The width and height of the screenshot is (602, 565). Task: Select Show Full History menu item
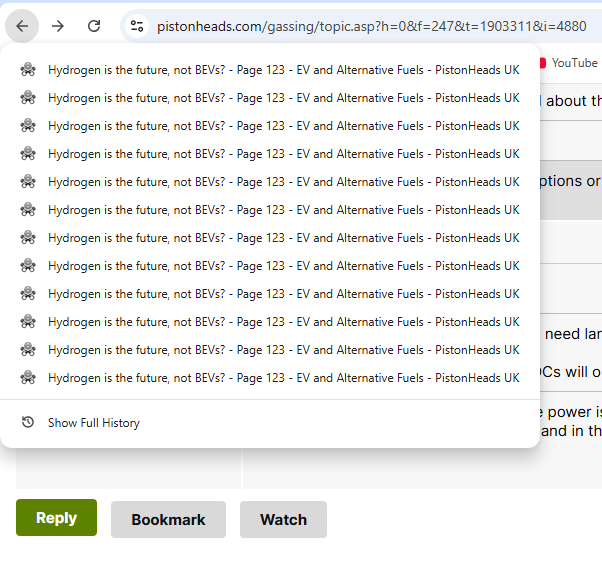point(94,423)
